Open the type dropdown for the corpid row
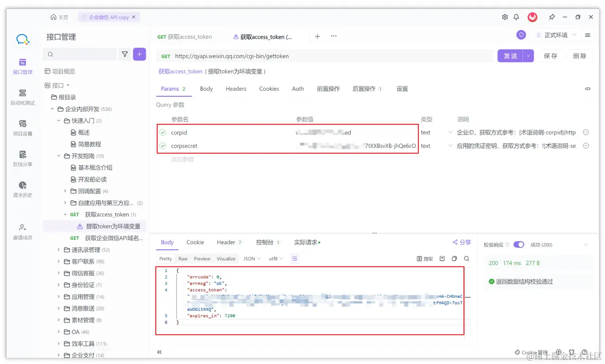This screenshot has width=605, height=364. point(450,133)
